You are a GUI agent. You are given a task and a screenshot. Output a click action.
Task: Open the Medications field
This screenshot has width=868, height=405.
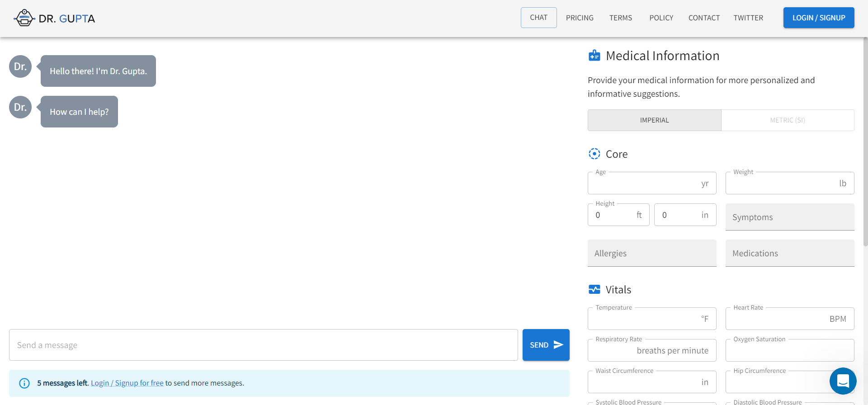coord(790,253)
